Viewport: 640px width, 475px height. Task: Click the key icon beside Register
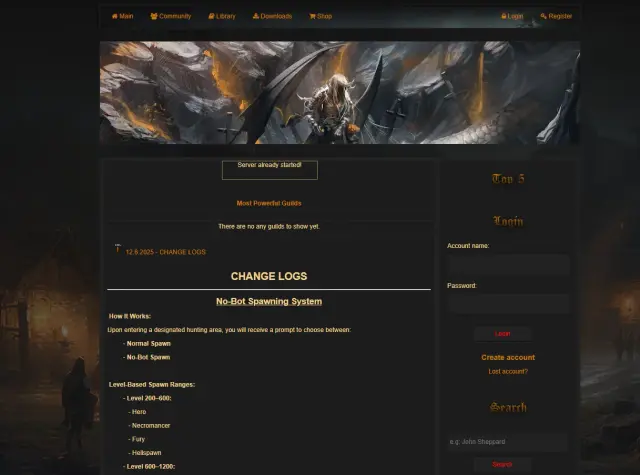tap(543, 16)
